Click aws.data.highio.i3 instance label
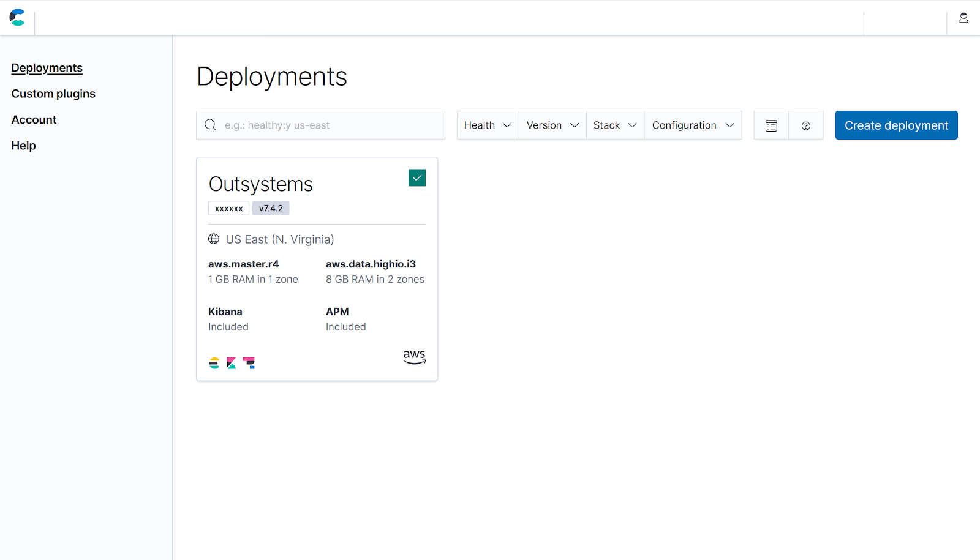This screenshot has width=980, height=560. coord(371,264)
